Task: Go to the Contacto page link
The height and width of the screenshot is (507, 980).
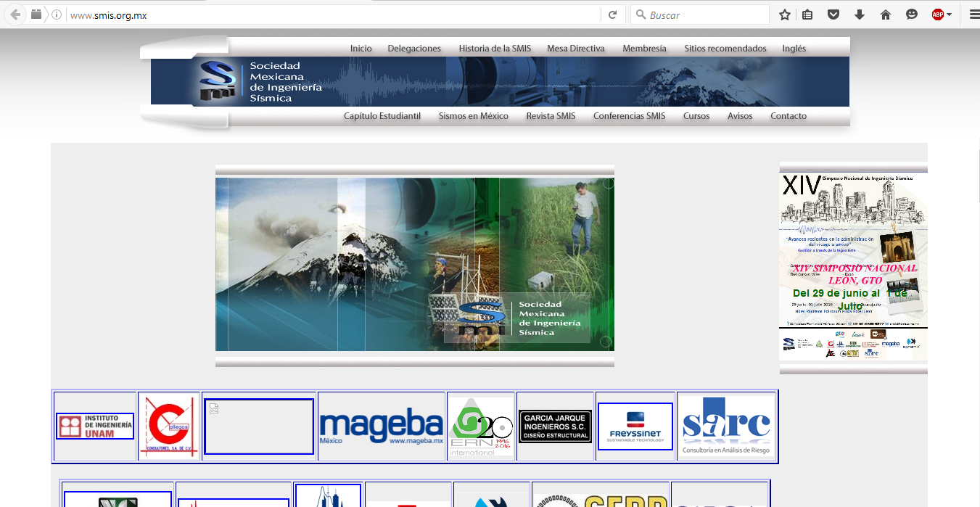Action: pos(788,116)
